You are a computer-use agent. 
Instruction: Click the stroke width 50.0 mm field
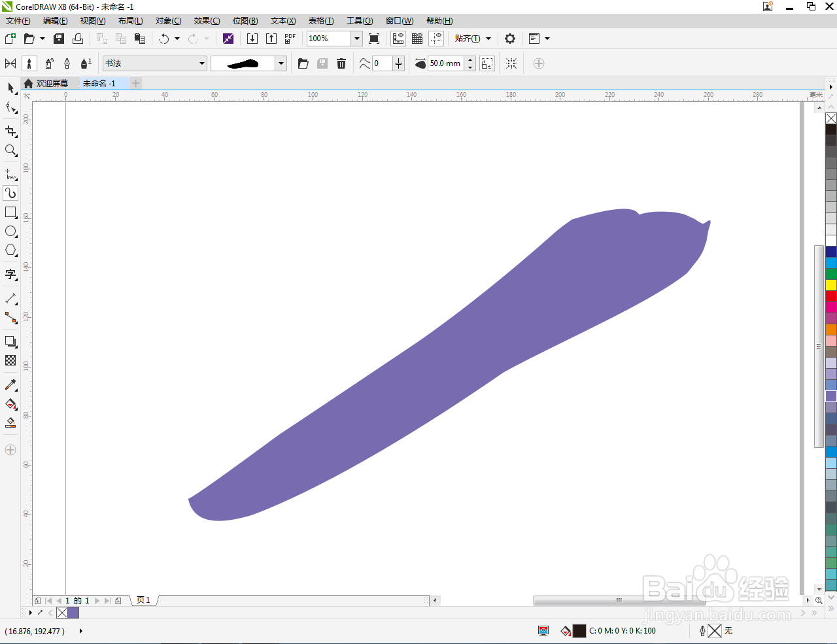tap(446, 63)
